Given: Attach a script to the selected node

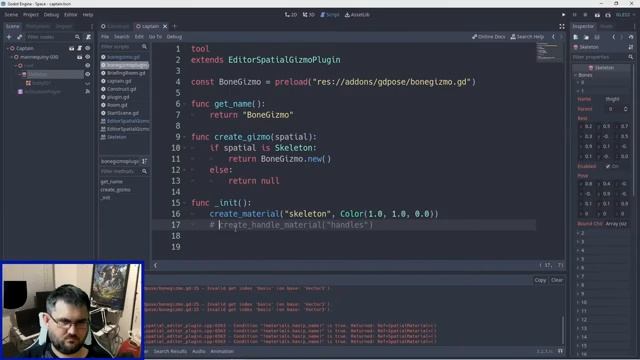Looking at the screenshot, I should pyautogui.click(x=88, y=37).
